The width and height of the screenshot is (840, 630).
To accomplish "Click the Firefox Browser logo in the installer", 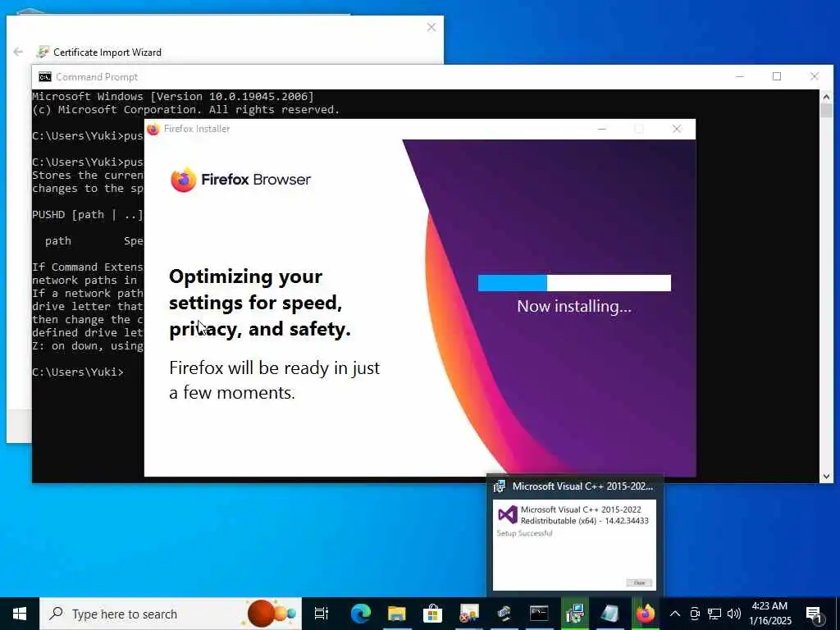I will pyautogui.click(x=240, y=180).
